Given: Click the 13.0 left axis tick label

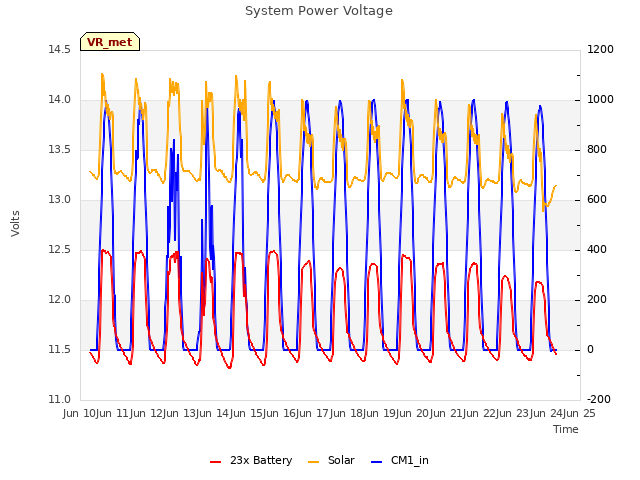Looking at the screenshot, I should (x=59, y=200).
